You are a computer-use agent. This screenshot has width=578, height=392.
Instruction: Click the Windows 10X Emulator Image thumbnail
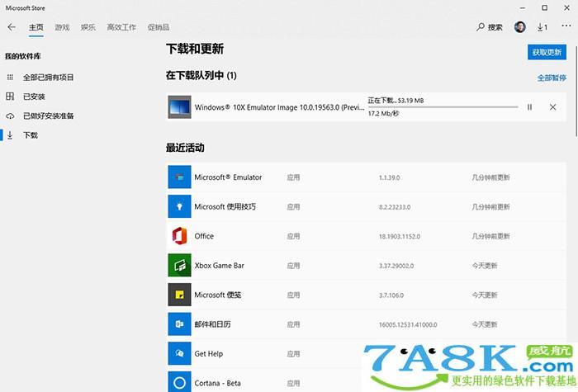tap(179, 106)
